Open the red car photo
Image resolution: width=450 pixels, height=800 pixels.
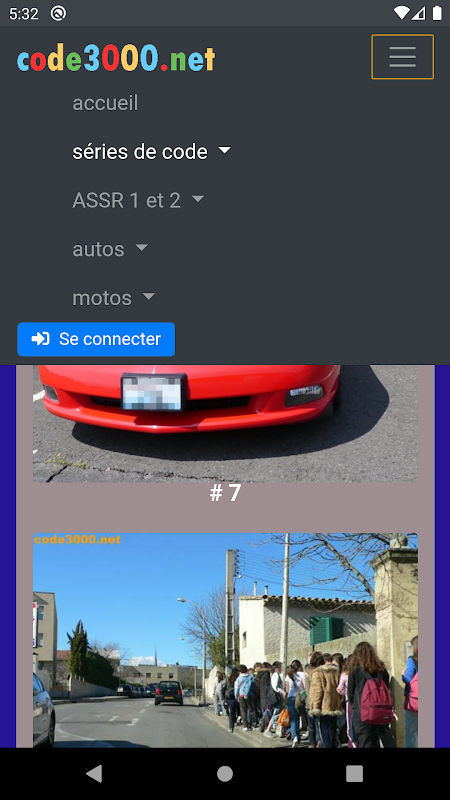click(x=226, y=423)
